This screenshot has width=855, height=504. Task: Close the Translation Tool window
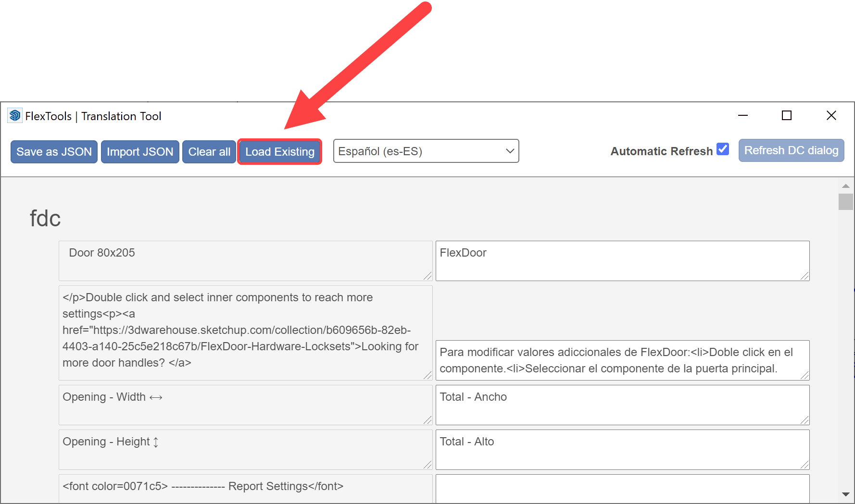tap(831, 115)
